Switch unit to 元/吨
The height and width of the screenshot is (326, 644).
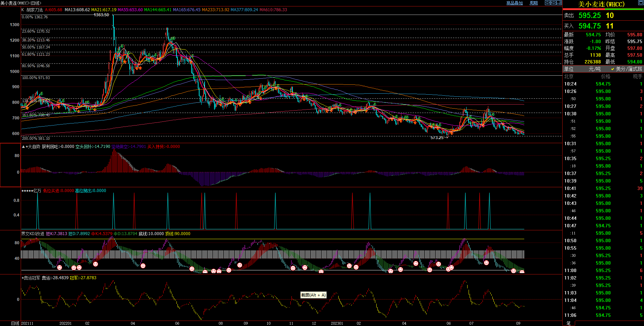point(594,69)
